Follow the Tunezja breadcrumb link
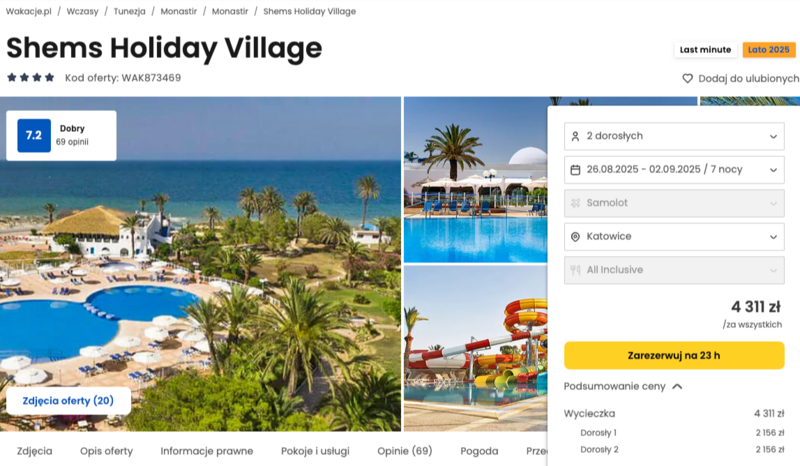Viewport: 800px width, 466px height. pyautogui.click(x=129, y=11)
